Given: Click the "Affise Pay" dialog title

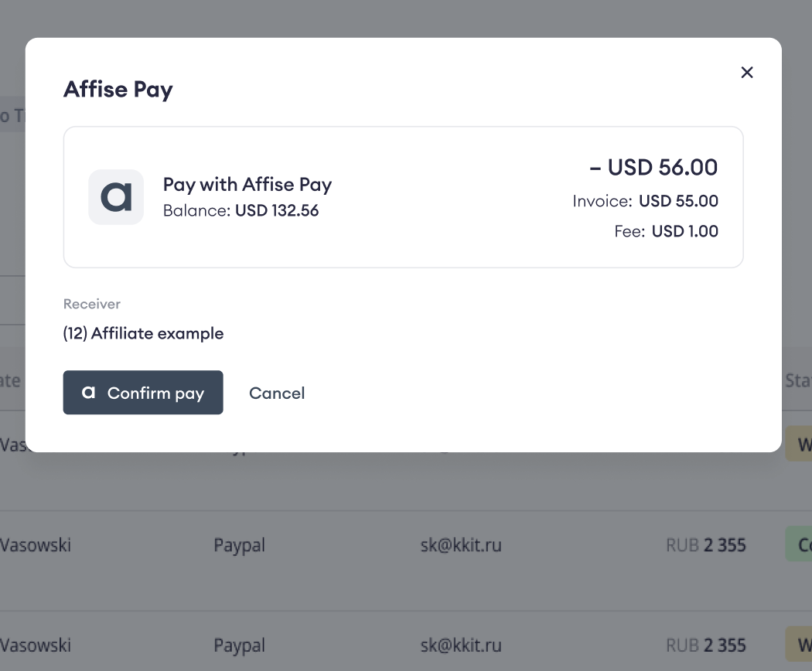Looking at the screenshot, I should [118, 90].
